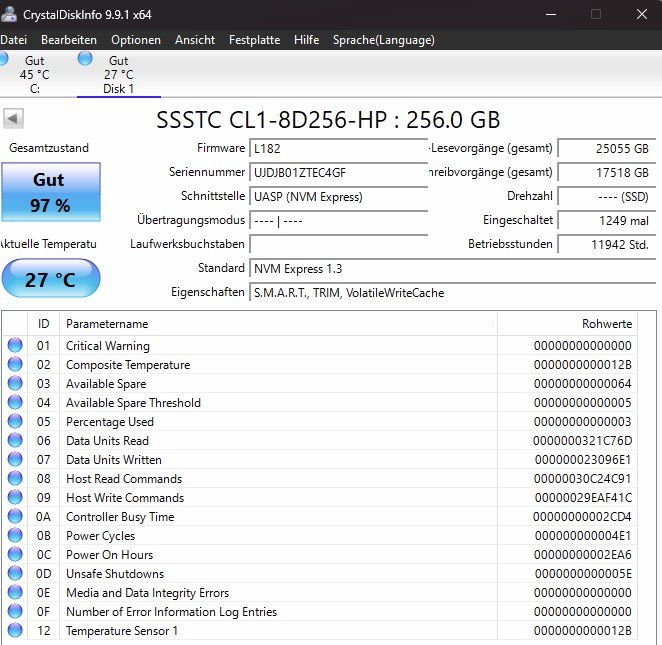Click raw value 00000023096E1

click(x=583, y=460)
